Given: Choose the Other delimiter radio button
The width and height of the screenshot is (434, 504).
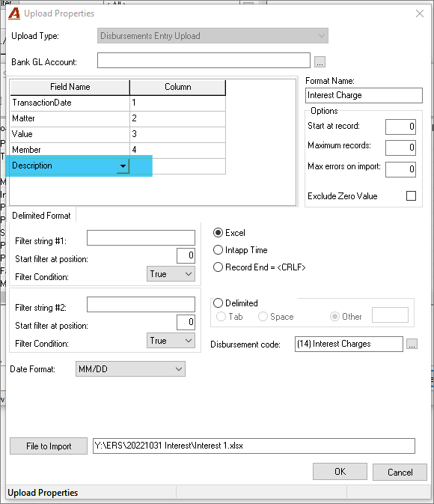Looking at the screenshot, I should coord(334,317).
